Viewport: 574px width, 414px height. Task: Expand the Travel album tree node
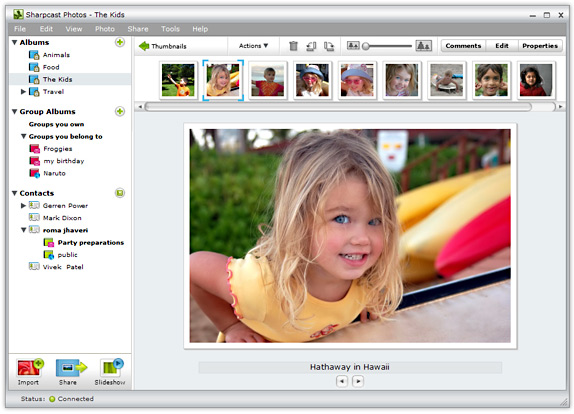23,92
